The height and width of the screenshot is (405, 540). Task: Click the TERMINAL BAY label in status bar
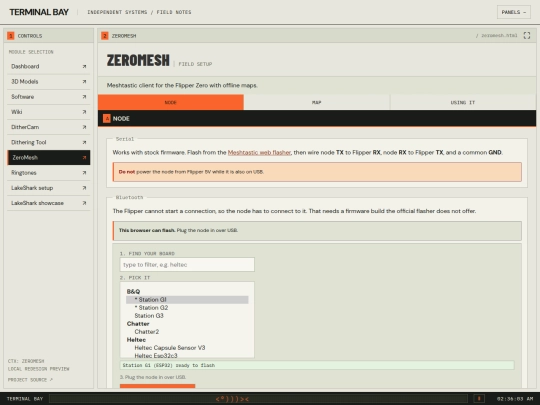coord(25,399)
